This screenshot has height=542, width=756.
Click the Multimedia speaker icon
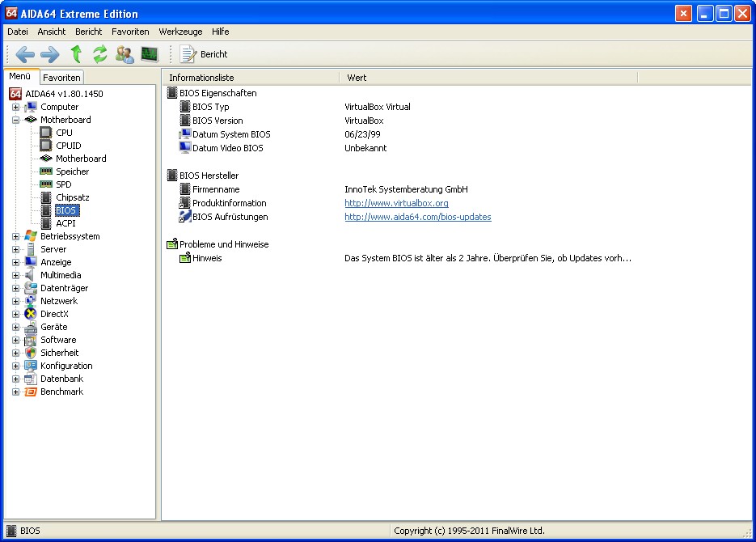31,275
